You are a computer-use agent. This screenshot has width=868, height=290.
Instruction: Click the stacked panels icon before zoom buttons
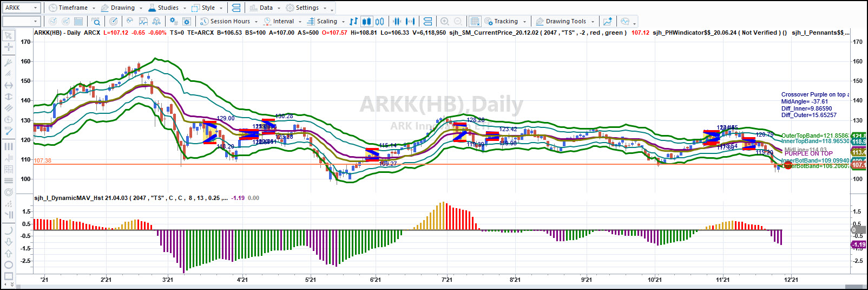tap(428, 21)
